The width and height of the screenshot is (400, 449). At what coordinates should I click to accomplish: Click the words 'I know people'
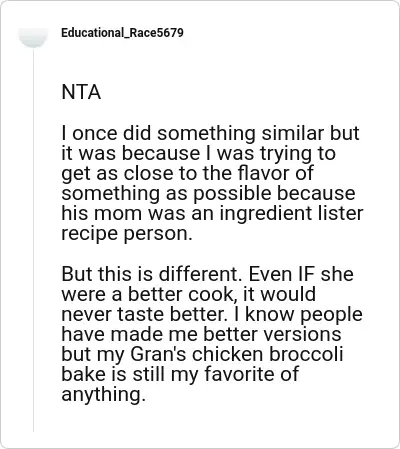pyautogui.click(x=299, y=315)
